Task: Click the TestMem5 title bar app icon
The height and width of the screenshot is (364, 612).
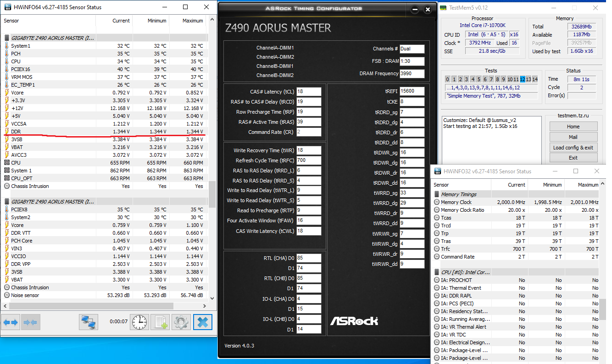Action: (443, 8)
